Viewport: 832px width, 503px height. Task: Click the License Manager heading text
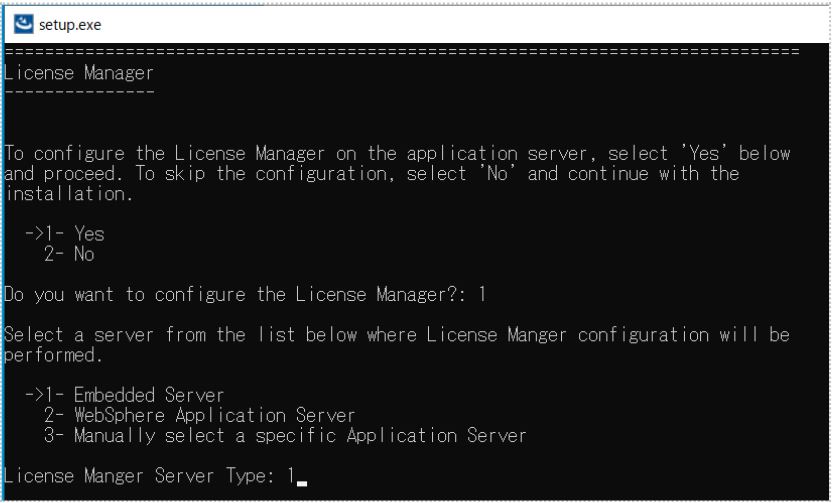79,72
